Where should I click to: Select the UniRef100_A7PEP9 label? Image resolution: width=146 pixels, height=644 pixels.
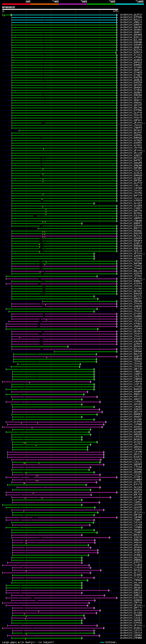click(x=131, y=201)
